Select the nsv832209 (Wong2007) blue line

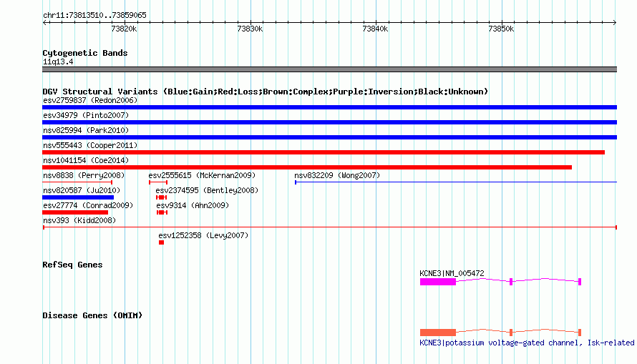456,182
